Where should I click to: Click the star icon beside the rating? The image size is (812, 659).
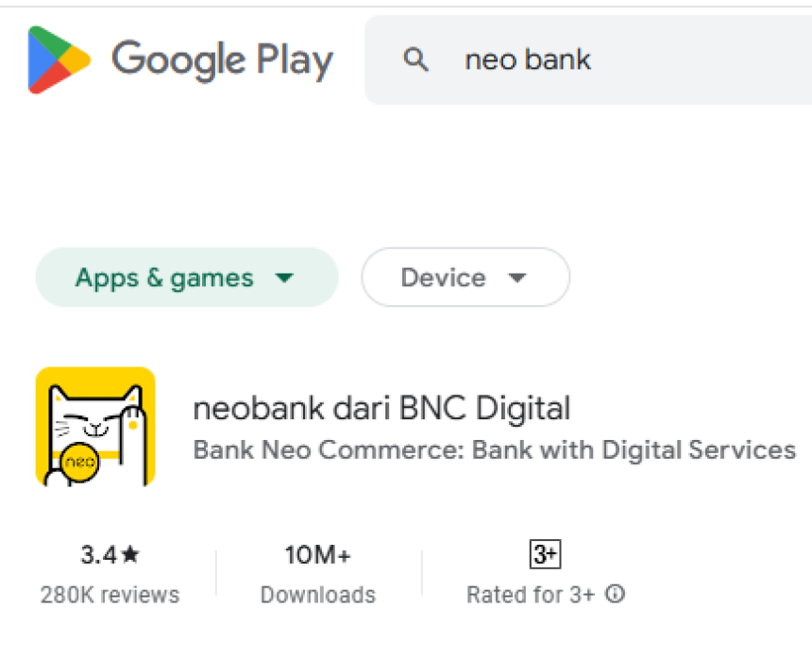point(130,555)
